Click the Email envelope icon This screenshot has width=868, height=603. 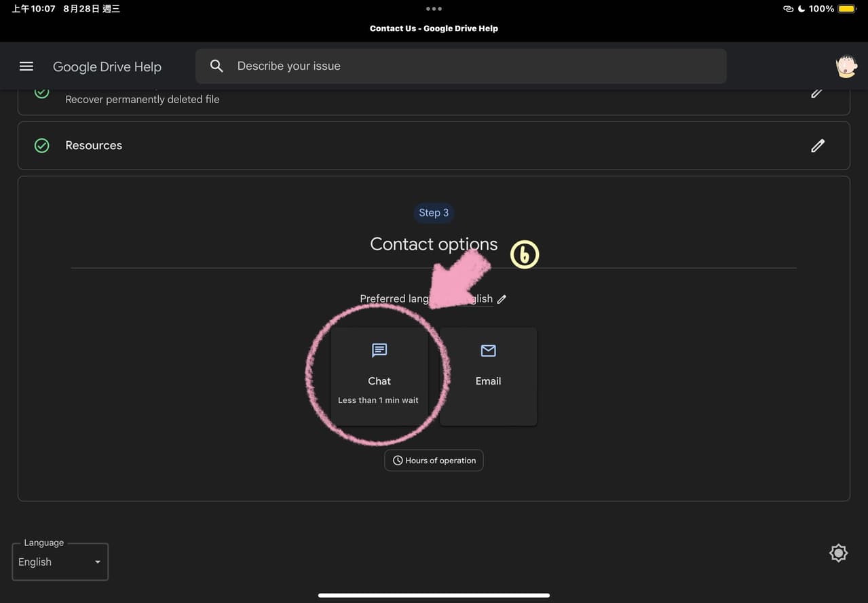pos(488,350)
